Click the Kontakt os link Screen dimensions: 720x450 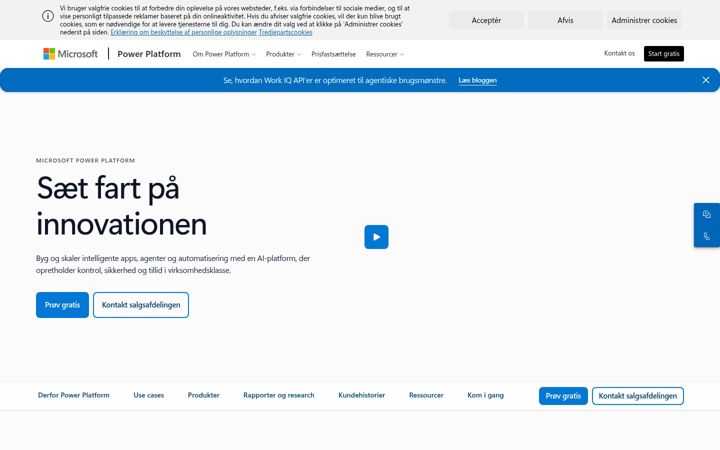click(x=619, y=53)
